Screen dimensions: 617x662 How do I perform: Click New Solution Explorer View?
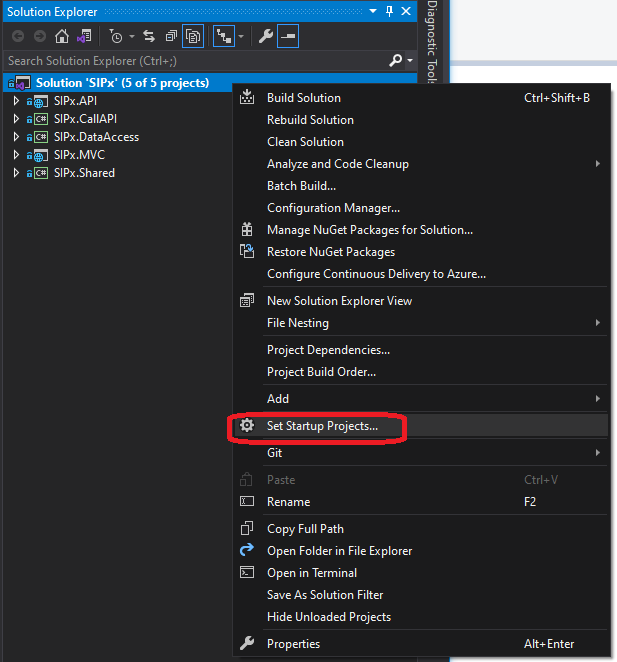pos(421,301)
